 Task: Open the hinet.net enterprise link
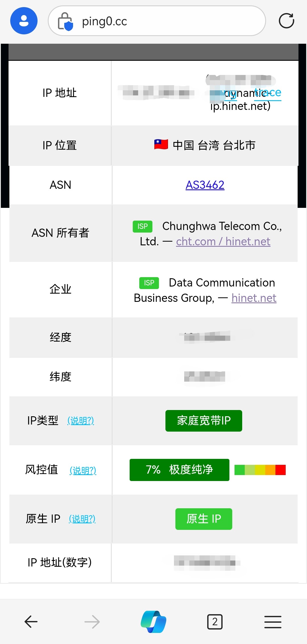point(254,298)
